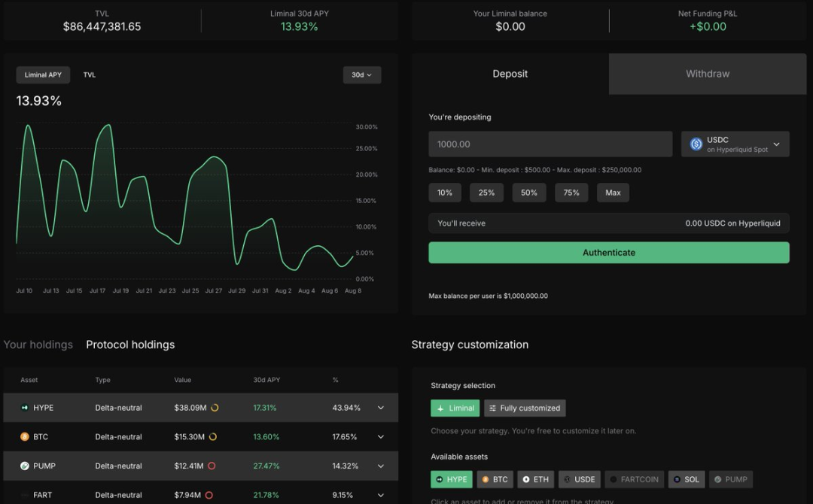The width and height of the screenshot is (813, 504).
Task: Expand the PUMP holdings row
Action: [380, 466]
